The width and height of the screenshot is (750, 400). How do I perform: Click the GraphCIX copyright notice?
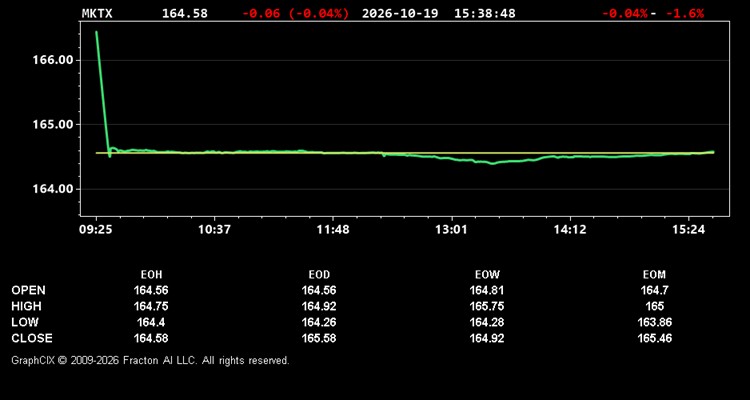150,360
